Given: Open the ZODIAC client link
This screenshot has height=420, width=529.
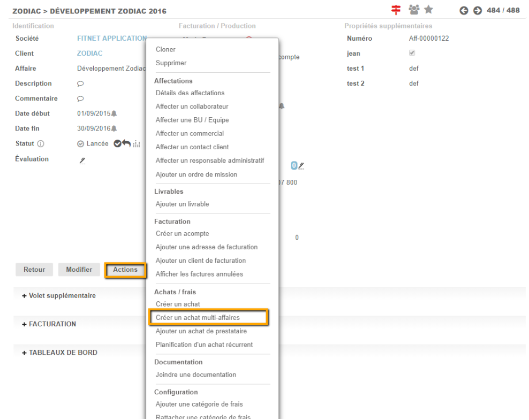Looking at the screenshot, I should click(90, 54).
